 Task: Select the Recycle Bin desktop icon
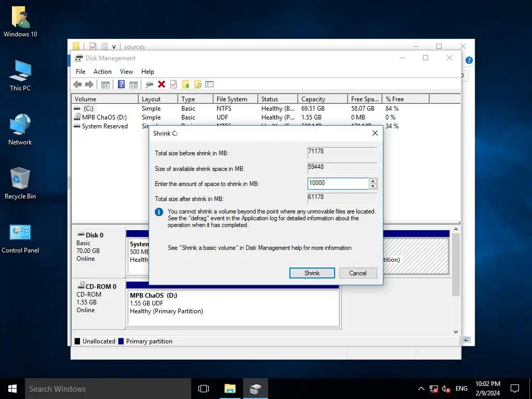click(20, 183)
